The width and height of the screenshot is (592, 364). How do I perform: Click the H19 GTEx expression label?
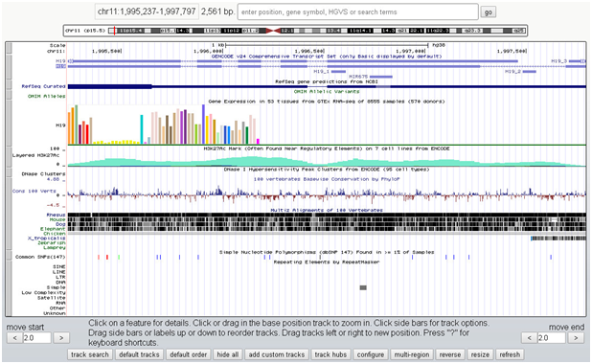(60, 125)
